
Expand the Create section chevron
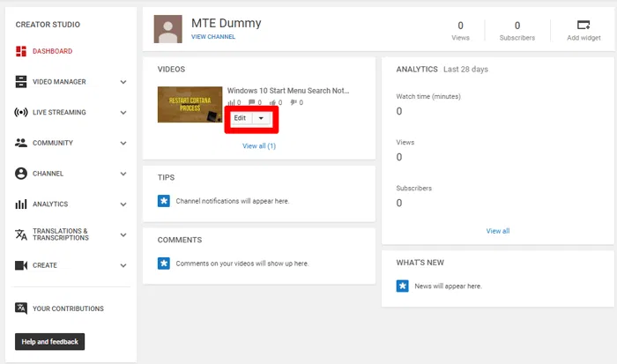coord(123,265)
